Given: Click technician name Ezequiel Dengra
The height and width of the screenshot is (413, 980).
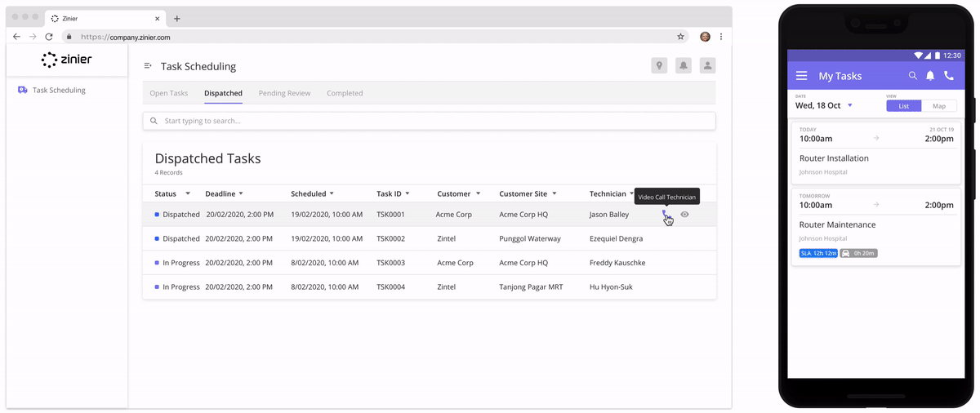Looking at the screenshot, I should pos(616,239).
